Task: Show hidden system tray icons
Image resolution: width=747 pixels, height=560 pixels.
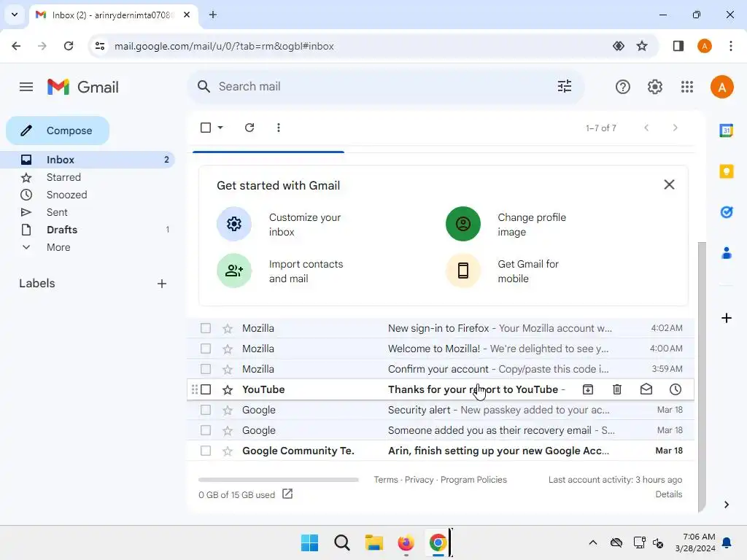Action: click(x=592, y=542)
